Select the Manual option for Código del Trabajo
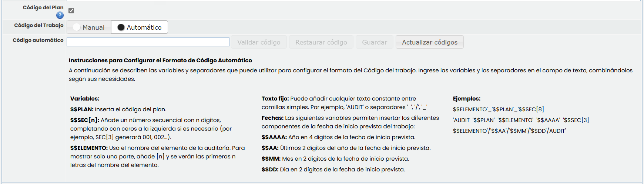Image resolution: width=644 pixels, height=184 pixels. (89, 27)
